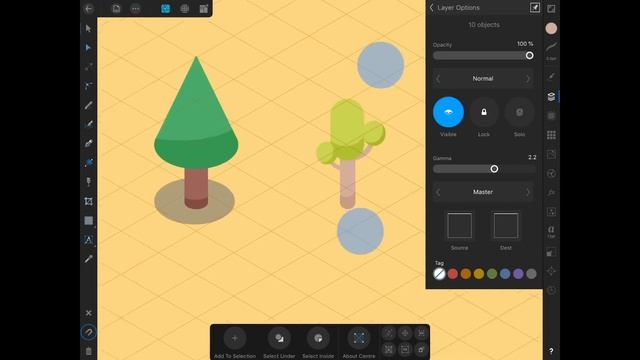
Task: Switch to Export persona
Action: [x=204, y=9]
